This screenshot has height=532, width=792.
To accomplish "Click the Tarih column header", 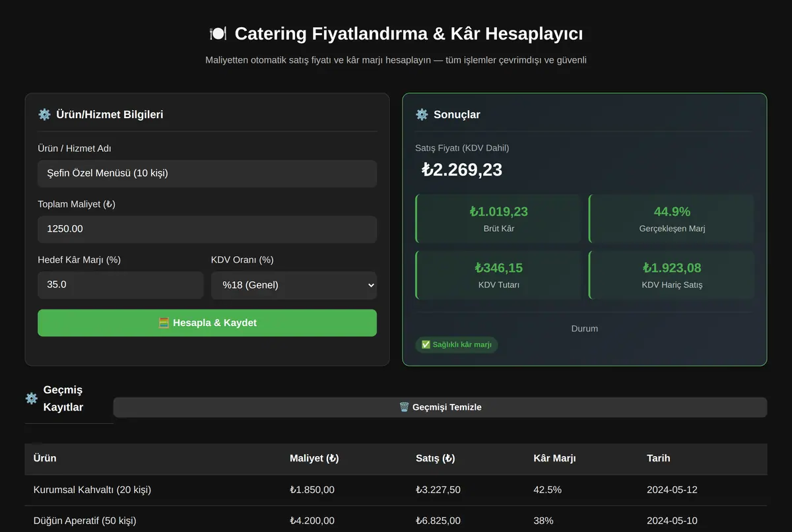I will pyautogui.click(x=659, y=458).
